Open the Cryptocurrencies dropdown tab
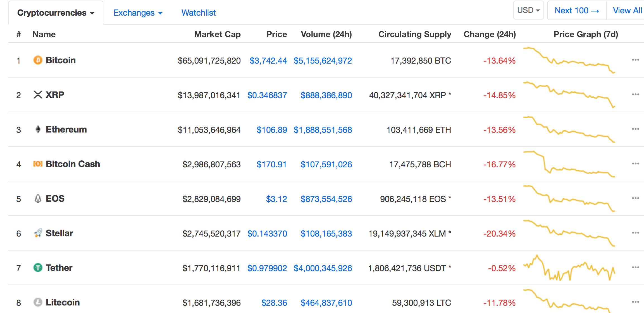This screenshot has height=313, width=644. click(56, 13)
